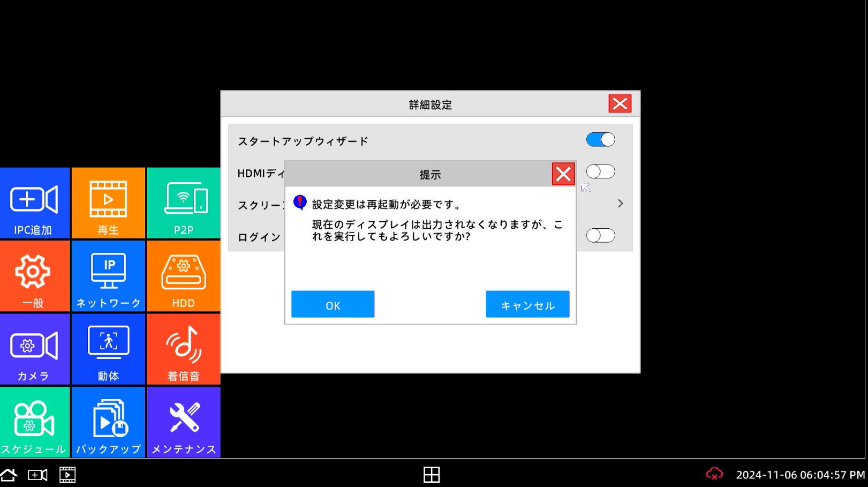Expand the スクリーン row chevron arrow
Image resolution: width=868 pixels, height=487 pixels.
(x=620, y=204)
